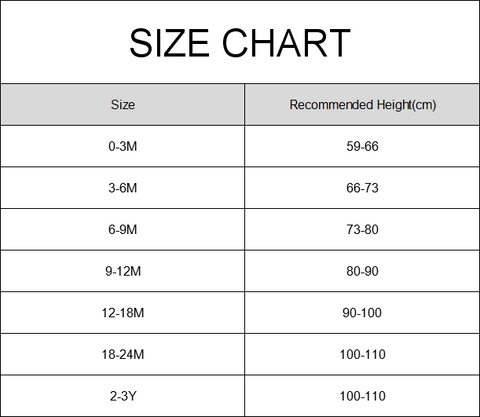Click the 90-100 height value
Screen dimensions: 480x417
click(362, 313)
